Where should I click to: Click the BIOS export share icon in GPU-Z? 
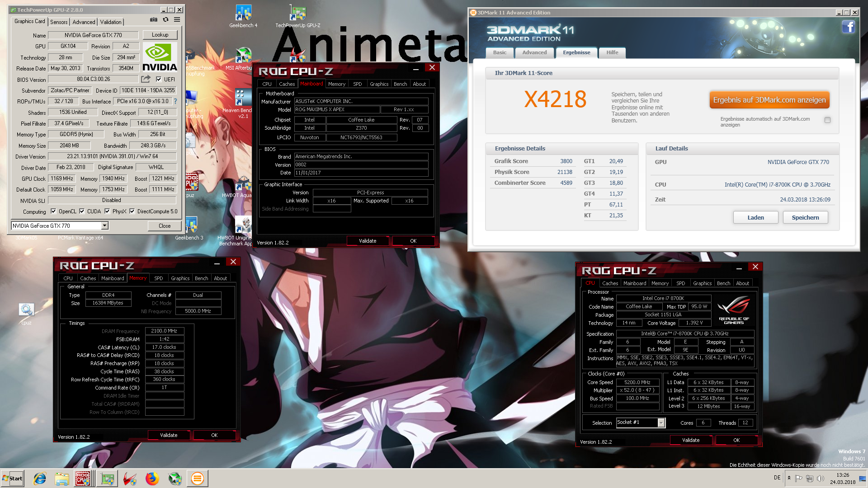click(x=146, y=79)
